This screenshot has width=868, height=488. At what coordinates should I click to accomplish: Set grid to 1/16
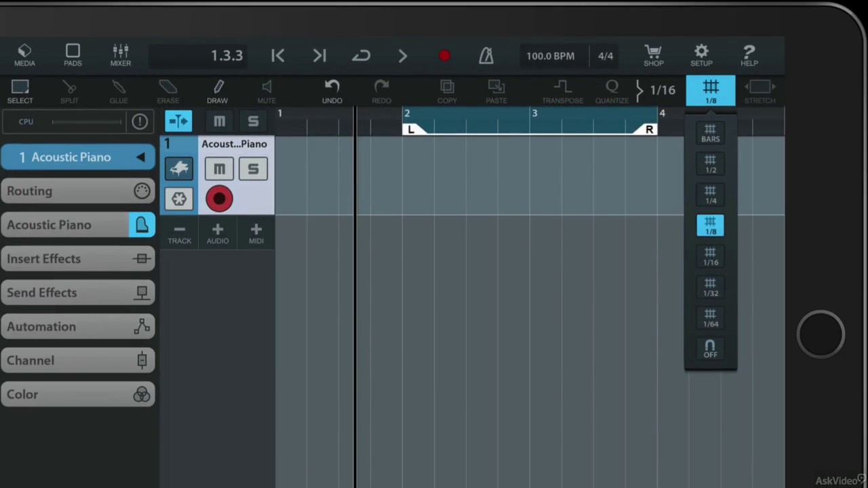tap(711, 256)
